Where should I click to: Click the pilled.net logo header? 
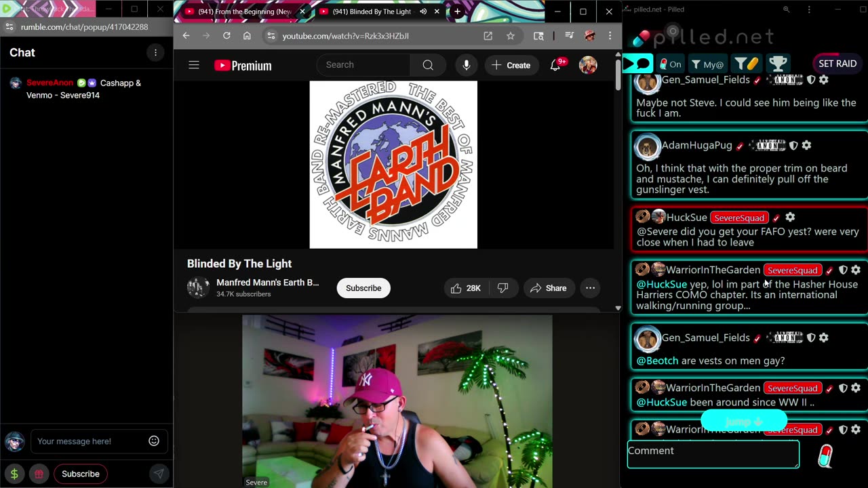[x=703, y=37]
